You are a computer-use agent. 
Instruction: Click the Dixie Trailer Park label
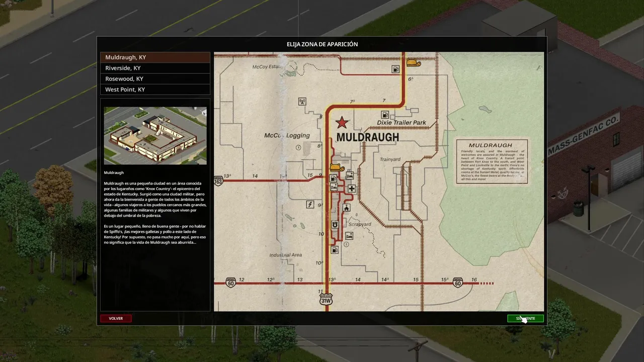click(x=401, y=123)
